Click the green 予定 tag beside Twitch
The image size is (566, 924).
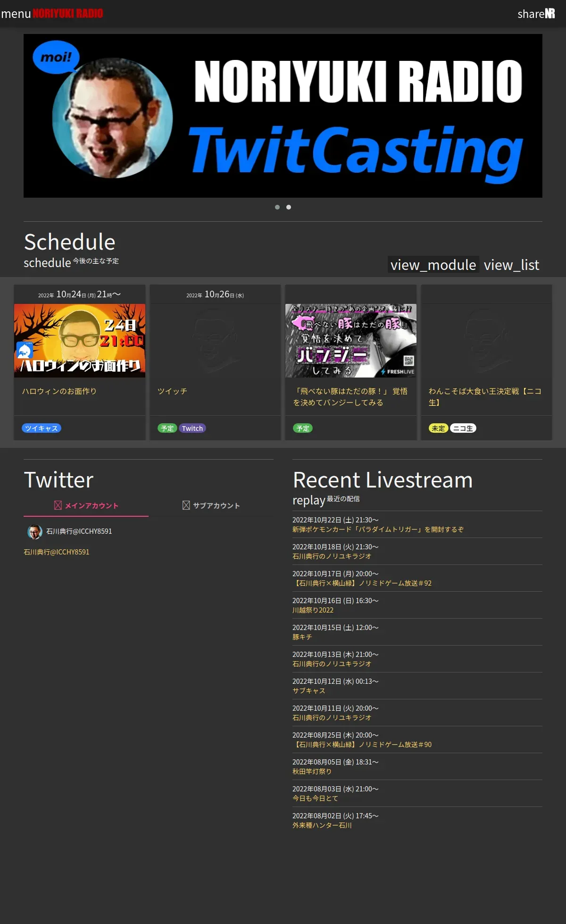[x=167, y=428]
